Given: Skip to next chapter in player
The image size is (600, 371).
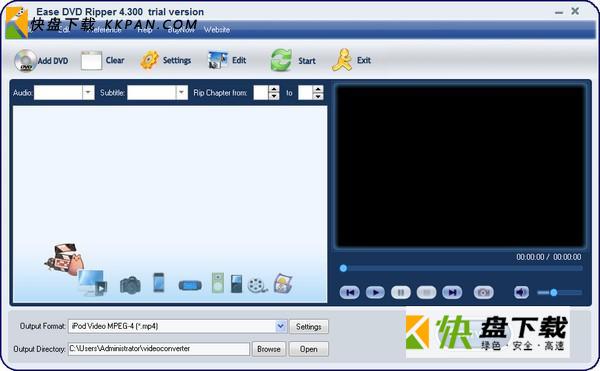Looking at the screenshot, I should pos(452,293).
